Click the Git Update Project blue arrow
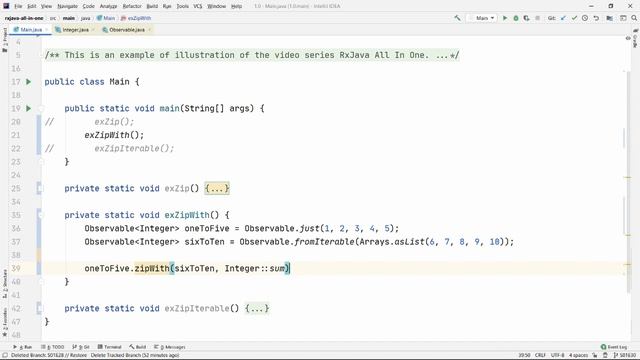The image size is (640, 360). tap(564, 18)
